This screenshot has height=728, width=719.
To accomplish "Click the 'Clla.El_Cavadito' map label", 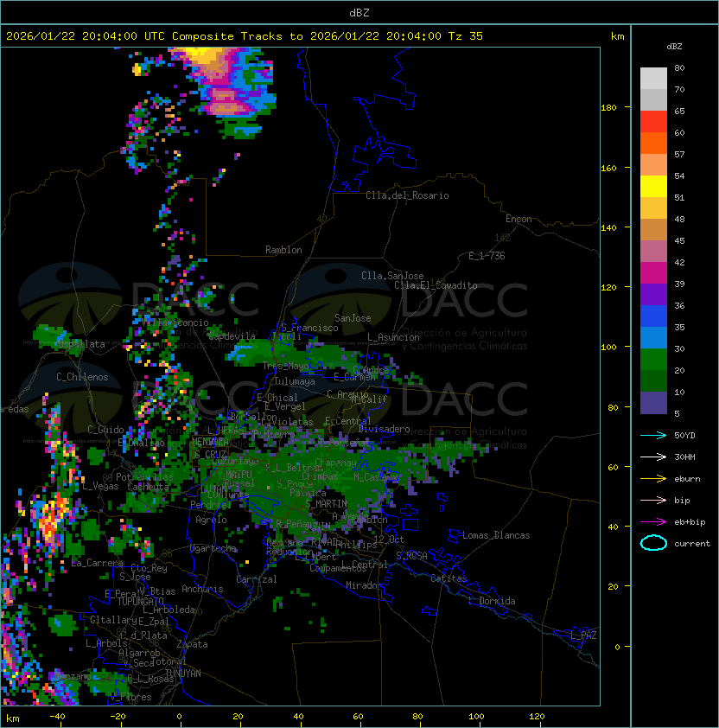I will [436, 285].
